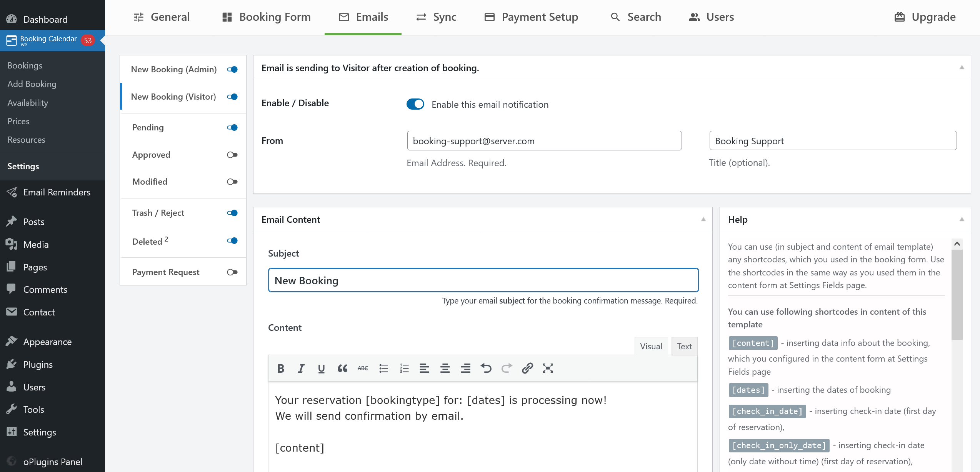Click the Upgrade link
This screenshot has height=472, width=980.
tap(925, 17)
